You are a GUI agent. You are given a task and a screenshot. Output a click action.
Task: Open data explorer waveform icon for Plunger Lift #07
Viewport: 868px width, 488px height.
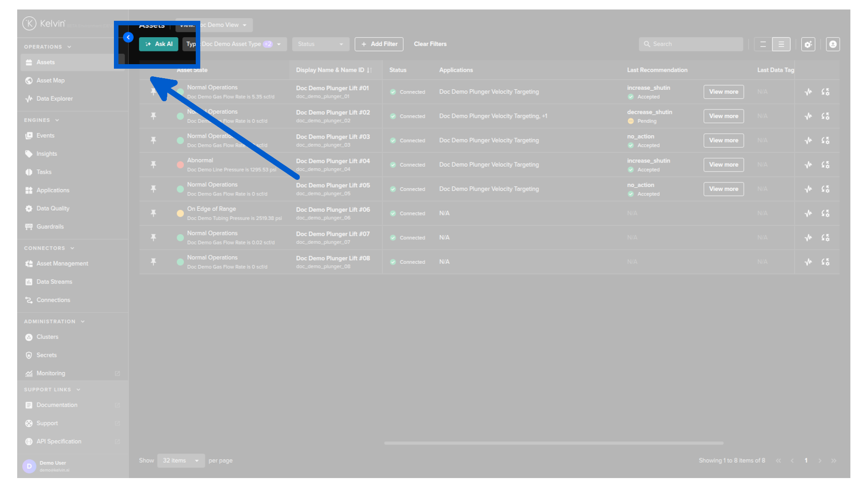[x=808, y=238]
